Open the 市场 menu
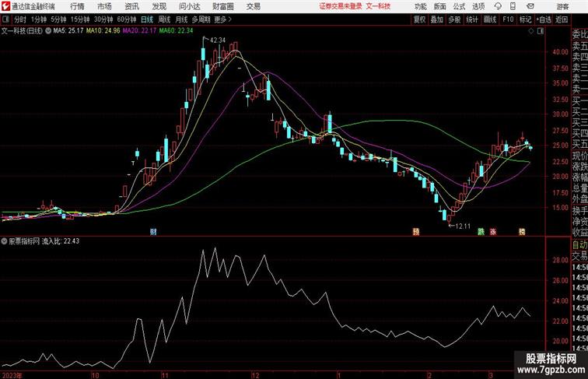588x379 pixels. pyautogui.click(x=104, y=6)
